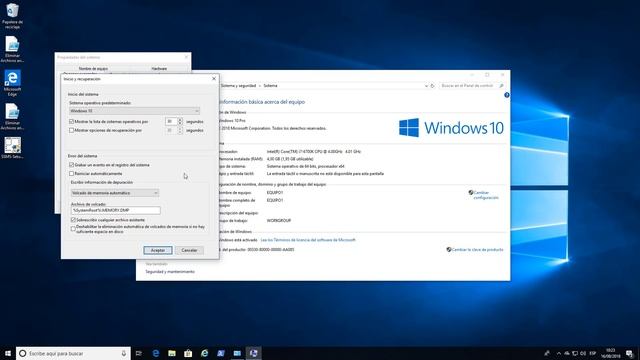
Task: Open the OneDrive cloud tray icon
Action: point(567,353)
